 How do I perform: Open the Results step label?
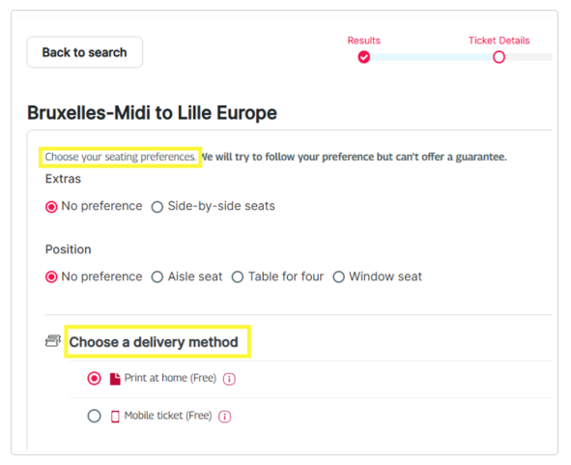[x=364, y=40]
